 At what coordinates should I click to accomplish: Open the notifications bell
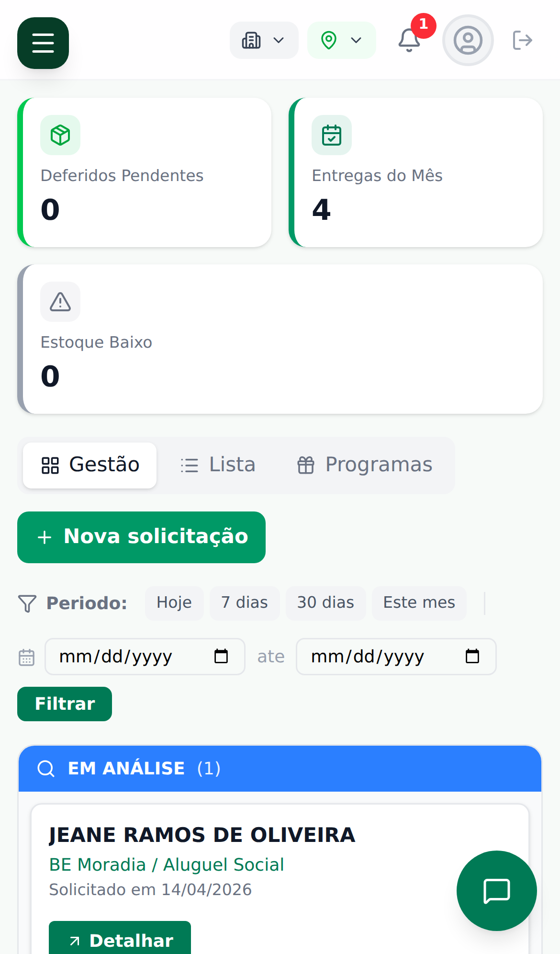(409, 40)
